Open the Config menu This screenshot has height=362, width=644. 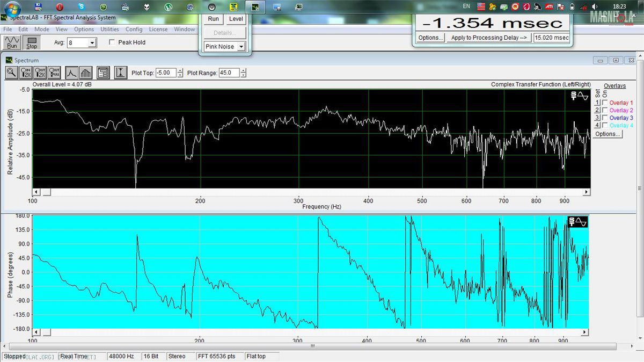[x=134, y=30]
